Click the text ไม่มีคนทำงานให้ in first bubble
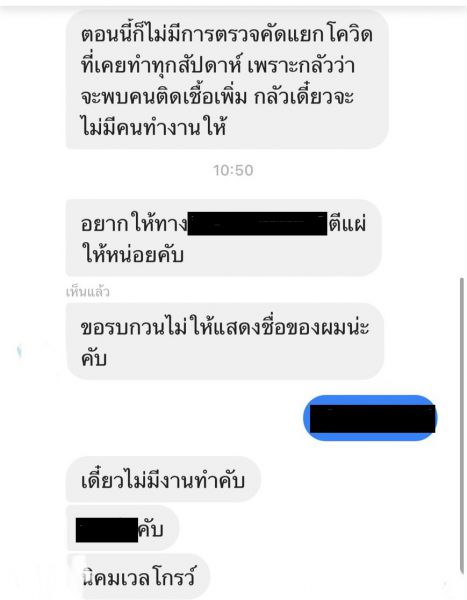Screen dimensions: 467x600 click(153, 127)
